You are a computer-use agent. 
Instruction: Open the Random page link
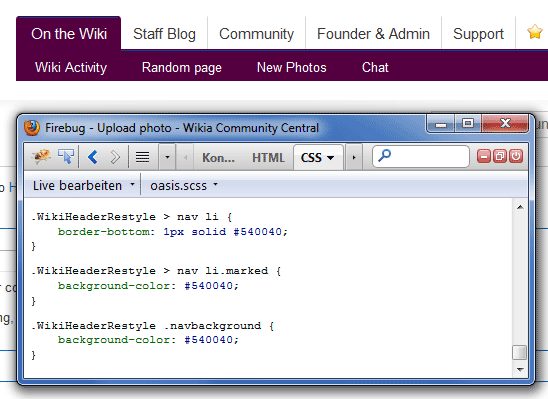(182, 67)
